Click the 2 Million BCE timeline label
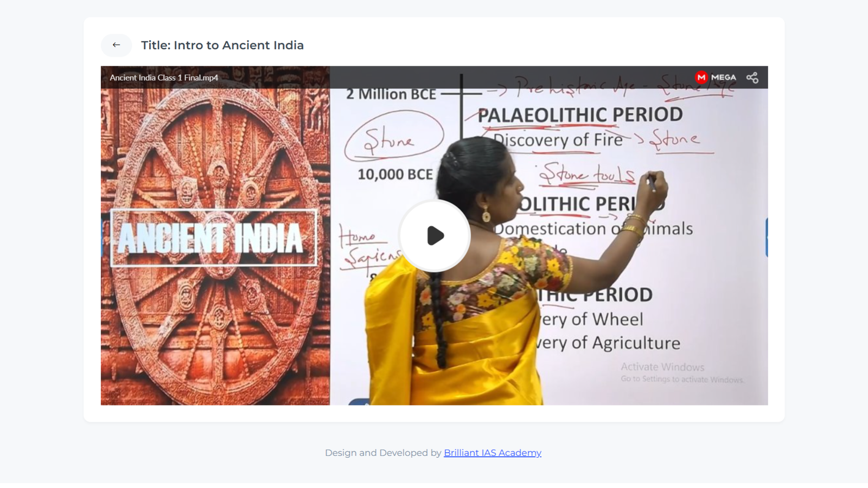 (391, 94)
